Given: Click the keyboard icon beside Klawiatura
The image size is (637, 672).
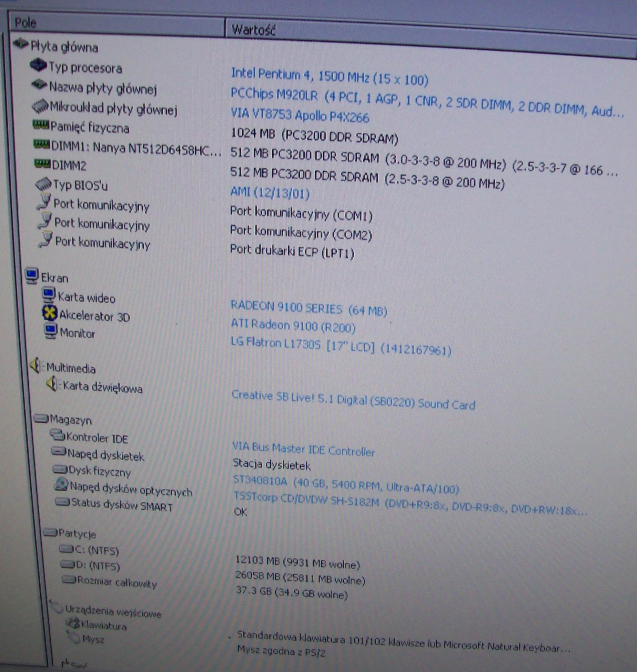Looking at the screenshot, I should click(x=73, y=623).
